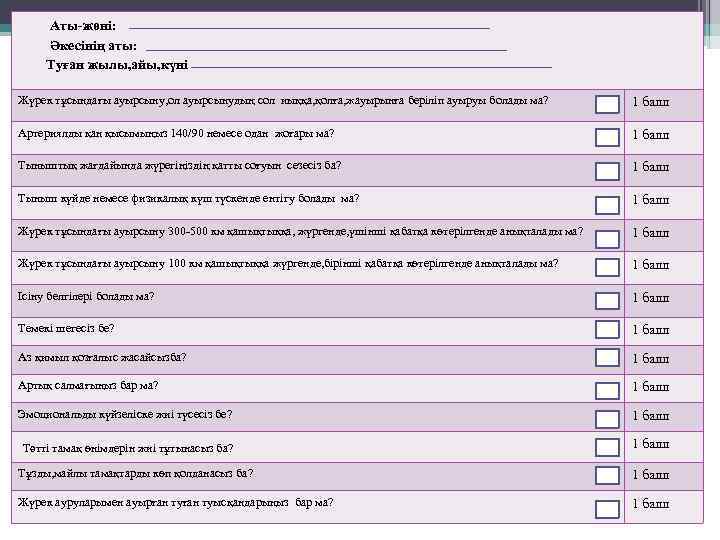The image size is (720, 540).
Task: Tick the last checkbox about relatives with heart disease
Action: click(x=607, y=508)
